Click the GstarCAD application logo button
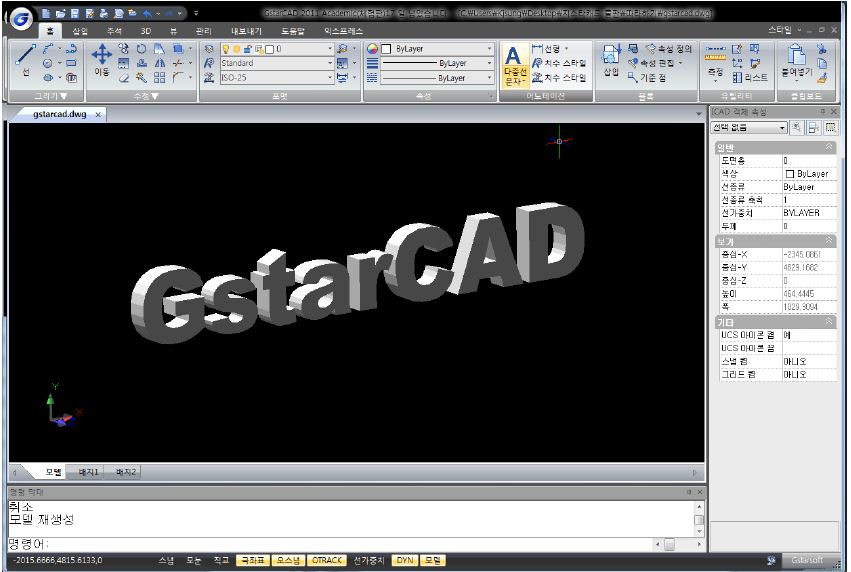This screenshot has height=572, width=851. click(x=19, y=19)
